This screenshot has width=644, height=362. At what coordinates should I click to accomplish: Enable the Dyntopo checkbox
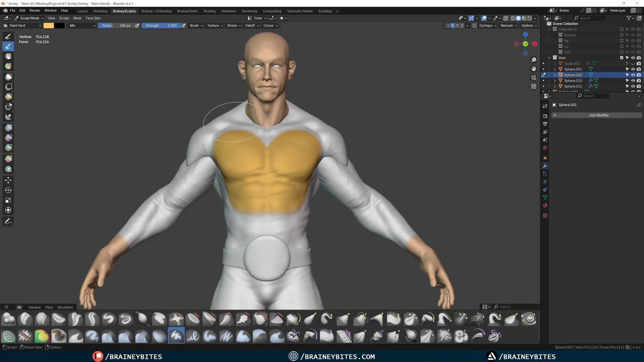474,25
